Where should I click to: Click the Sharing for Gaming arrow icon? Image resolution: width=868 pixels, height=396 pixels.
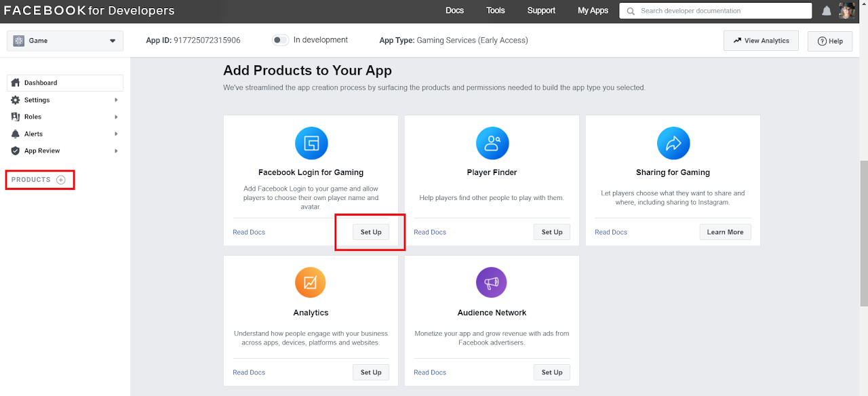673,143
